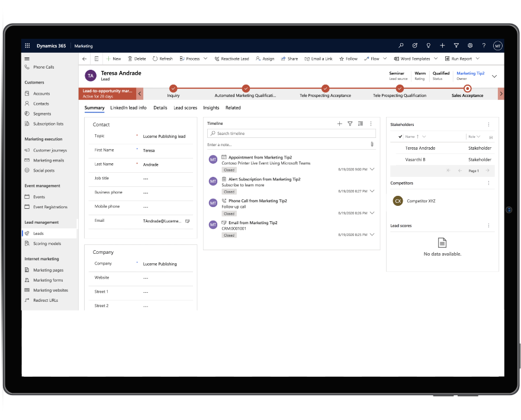Viewport: 521px width, 420px height.
Task: Click the timeline sort list icon
Action: [361, 124]
